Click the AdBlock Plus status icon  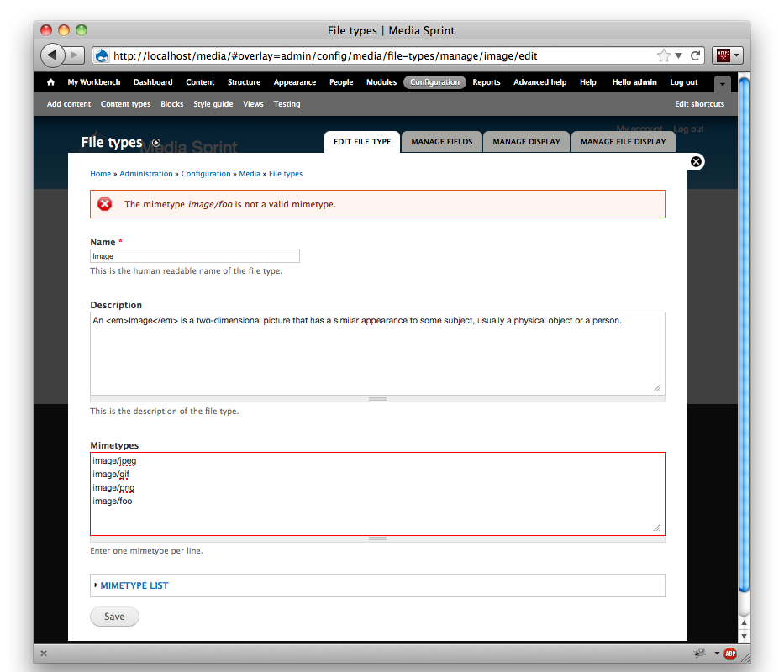point(730,653)
